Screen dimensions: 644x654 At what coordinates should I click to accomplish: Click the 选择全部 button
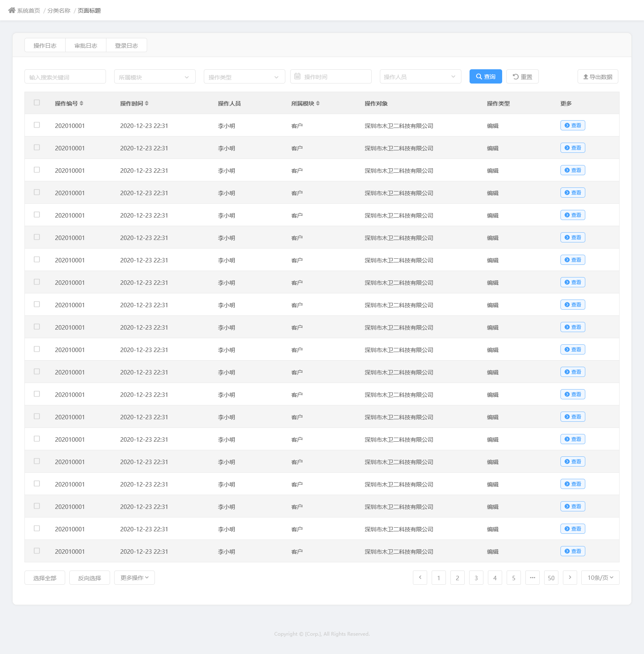point(45,577)
